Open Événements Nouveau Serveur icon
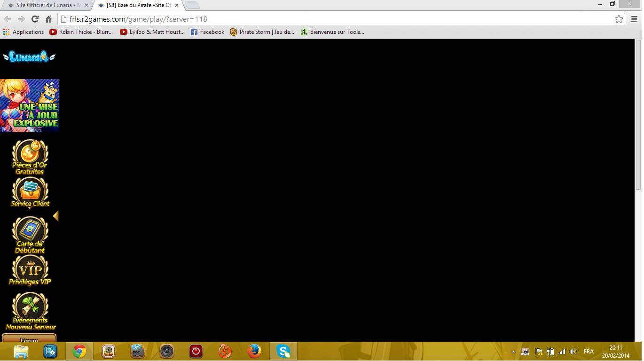The height and width of the screenshot is (361, 644). (x=30, y=311)
